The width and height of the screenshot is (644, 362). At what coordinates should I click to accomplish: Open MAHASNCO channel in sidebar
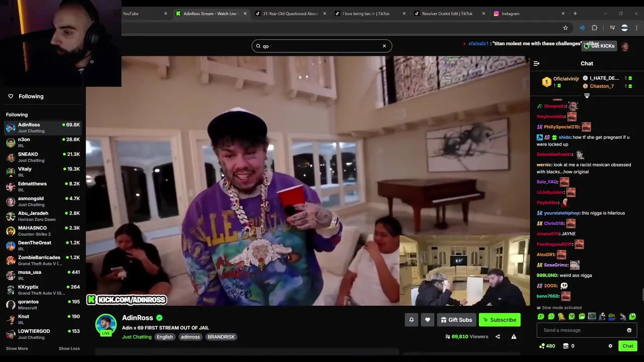click(43, 231)
